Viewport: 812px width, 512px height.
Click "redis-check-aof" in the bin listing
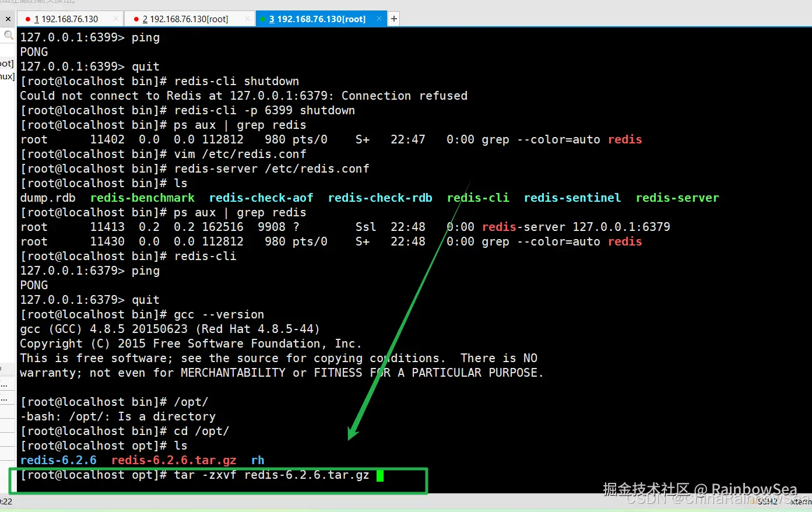click(261, 198)
